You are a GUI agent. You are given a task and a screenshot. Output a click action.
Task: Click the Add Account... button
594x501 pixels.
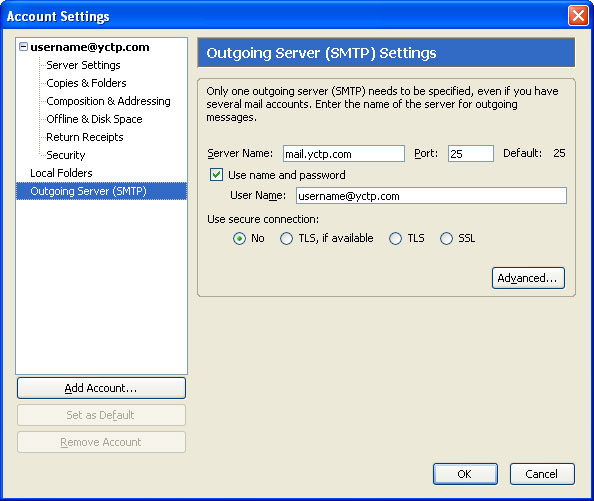tap(101, 388)
